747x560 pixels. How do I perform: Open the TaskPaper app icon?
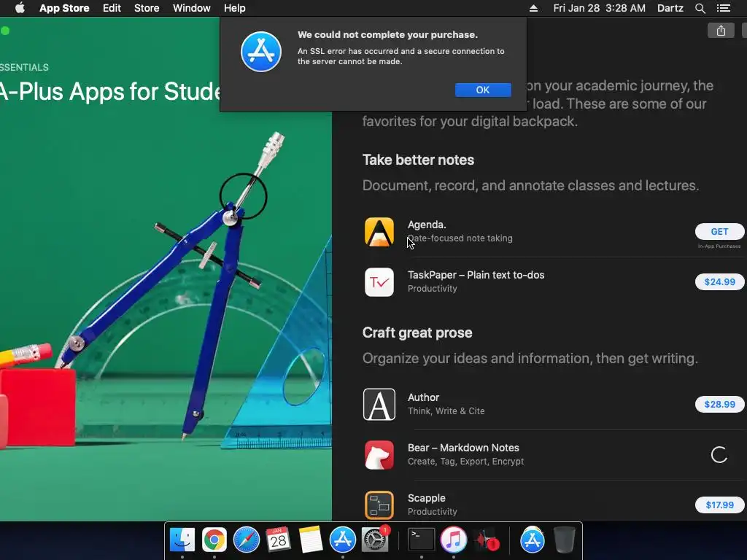(379, 282)
